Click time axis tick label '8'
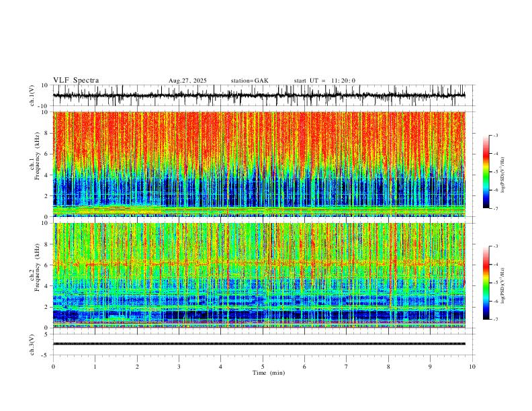This screenshot has height=411, width=532. pyautogui.click(x=388, y=367)
